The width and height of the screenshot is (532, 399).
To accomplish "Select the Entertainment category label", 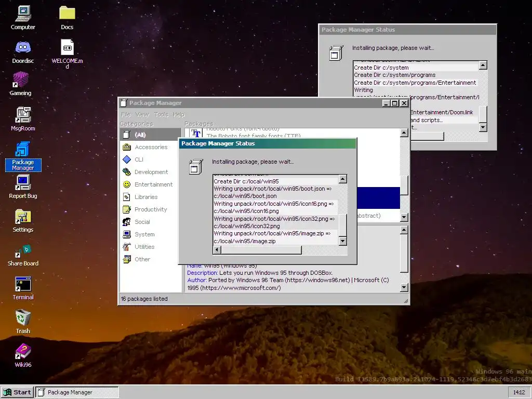I will pyautogui.click(x=153, y=184).
